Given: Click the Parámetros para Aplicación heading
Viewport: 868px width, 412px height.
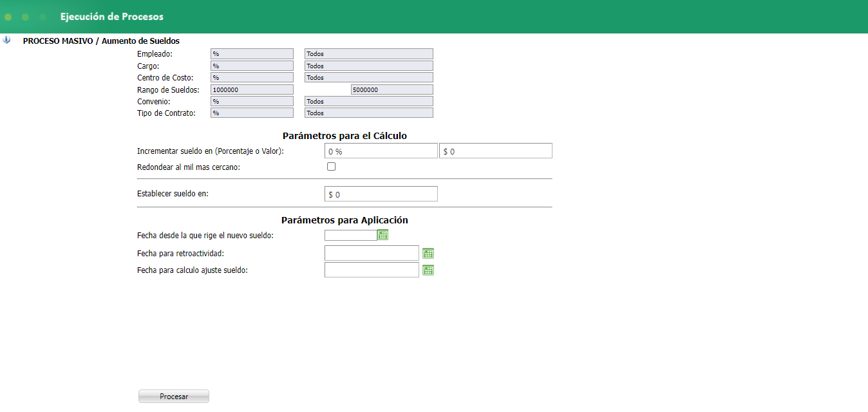Looking at the screenshot, I should [x=344, y=220].
